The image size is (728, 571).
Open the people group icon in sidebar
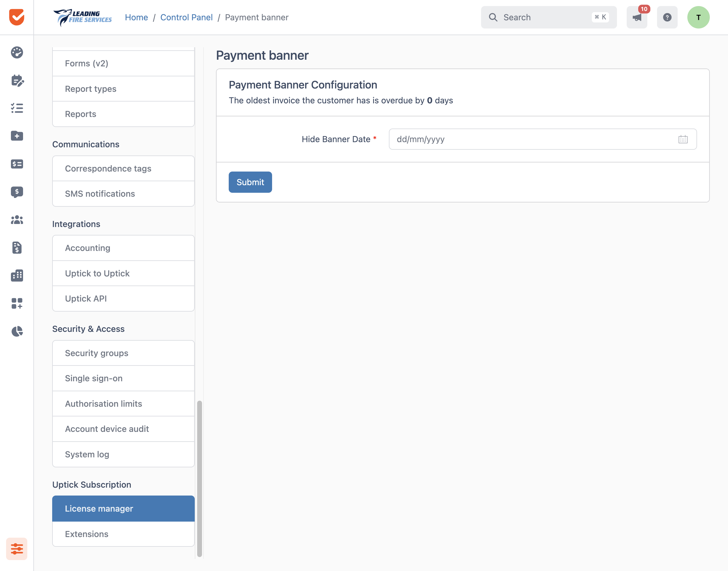17,220
